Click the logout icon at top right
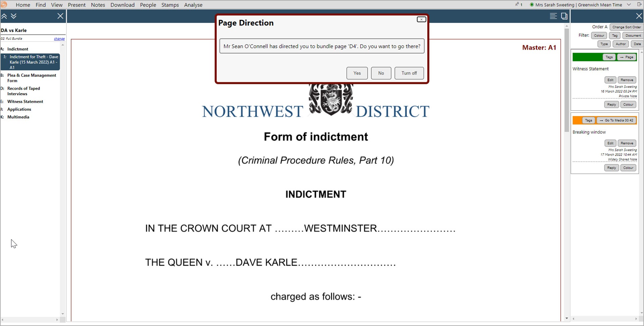The width and height of the screenshot is (644, 326). click(x=639, y=5)
